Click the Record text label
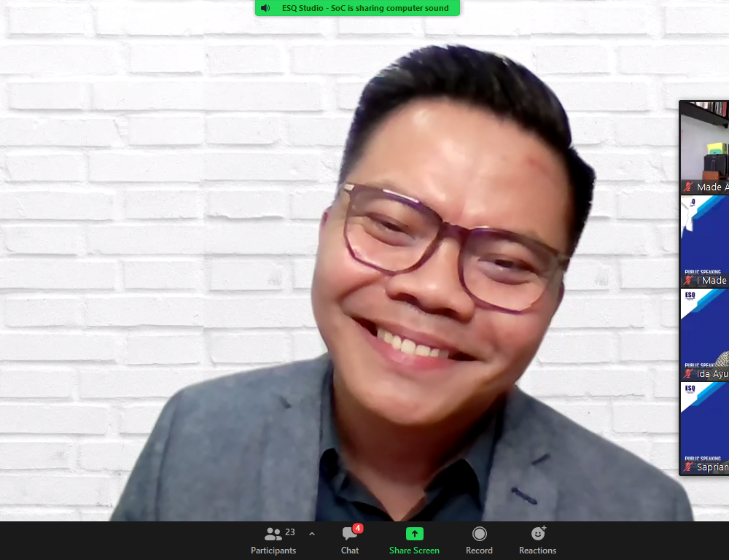The image size is (729, 560). [479, 551]
